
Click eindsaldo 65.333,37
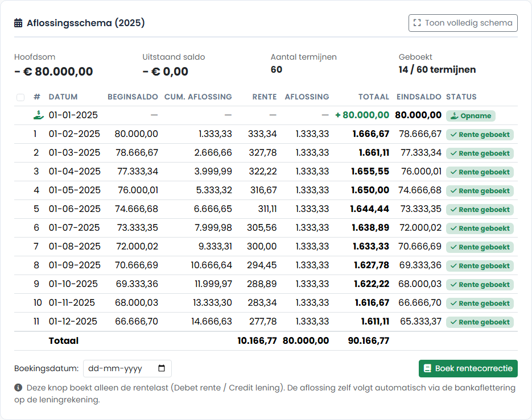coord(420,321)
